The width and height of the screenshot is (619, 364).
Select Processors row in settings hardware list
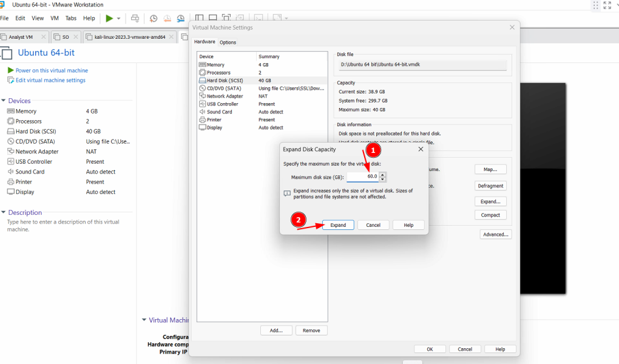[x=262, y=73]
